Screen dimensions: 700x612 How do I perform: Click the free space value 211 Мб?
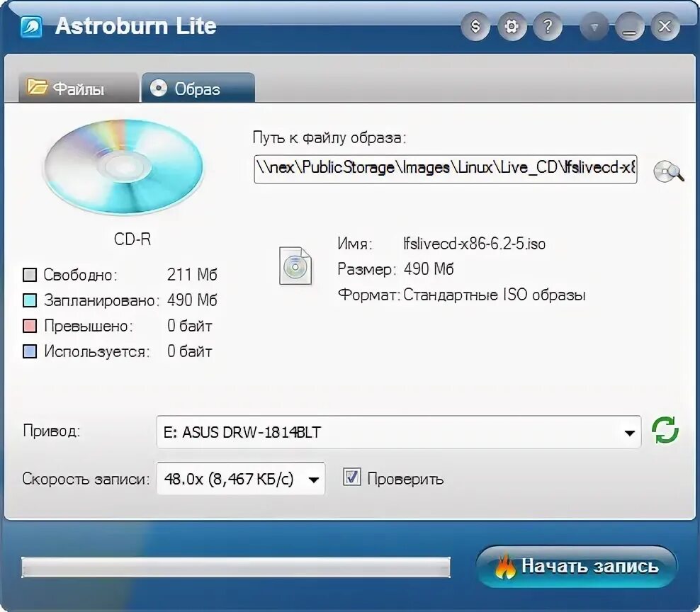click(192, 275)
